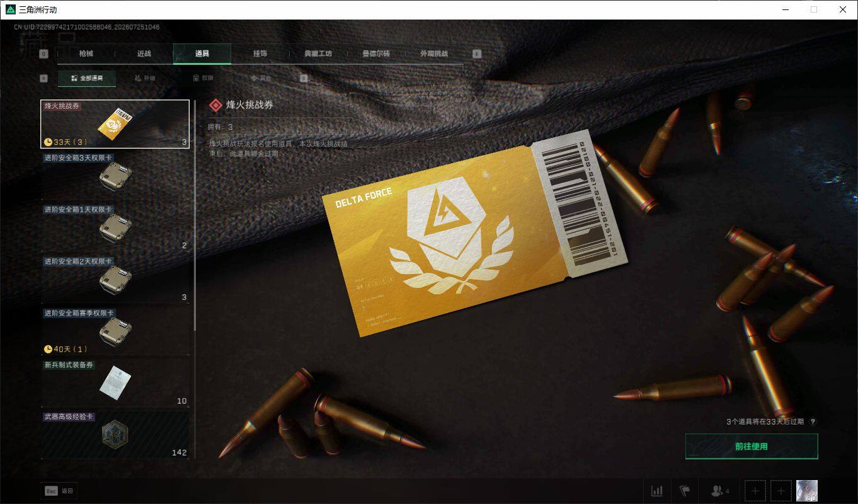This screenshot has height=504, width=858.
Task: Filter items by 补给
Action: [x=145, y=78]
